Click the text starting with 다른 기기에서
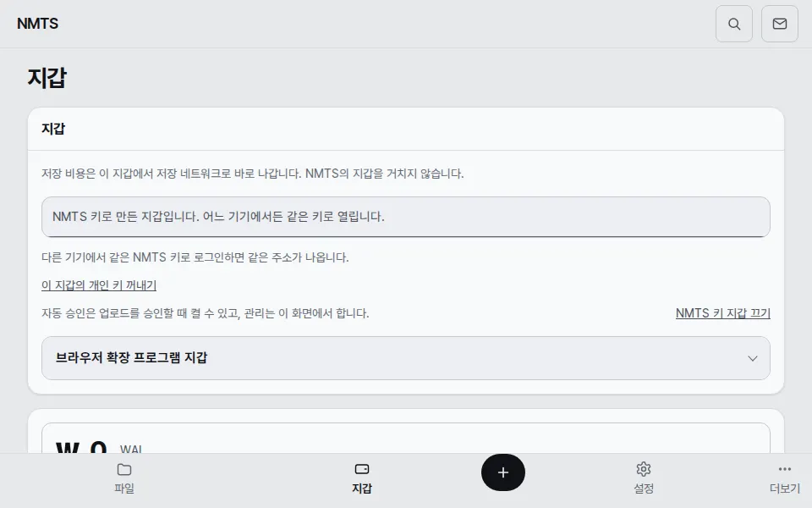The image size is (812, 508). [x=195, y=257]
